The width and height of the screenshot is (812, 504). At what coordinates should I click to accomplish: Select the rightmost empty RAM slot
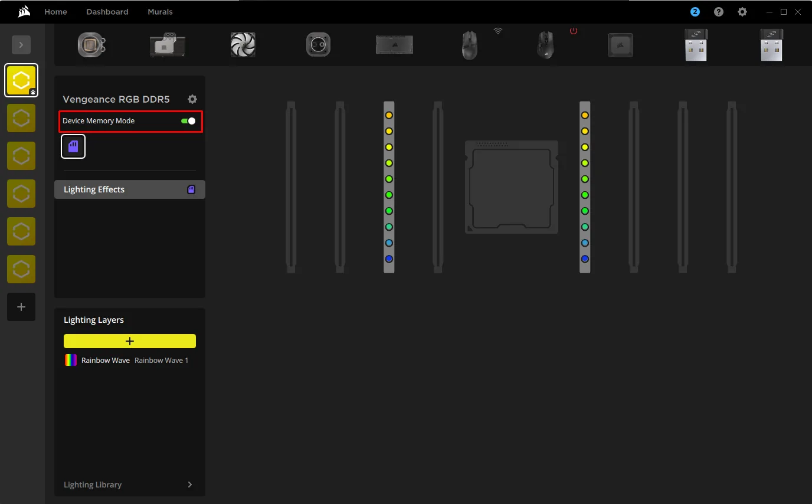point(732,186)
